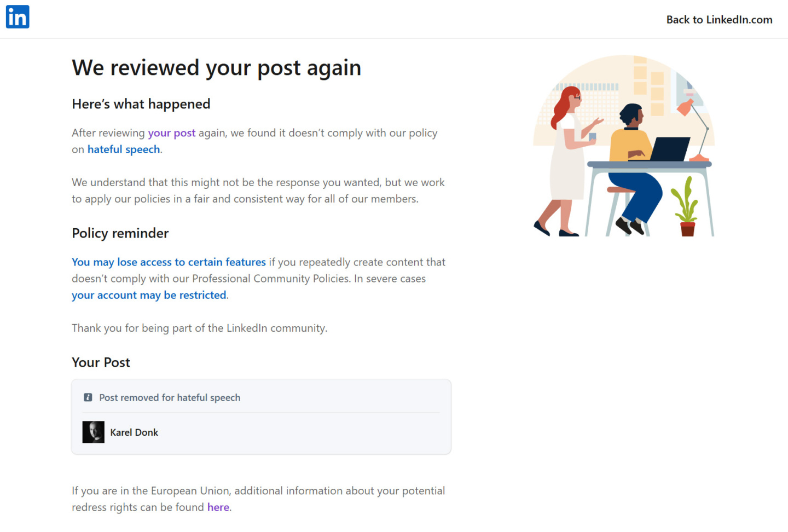Follow "your account may be restricted" link

click(149, 295)
